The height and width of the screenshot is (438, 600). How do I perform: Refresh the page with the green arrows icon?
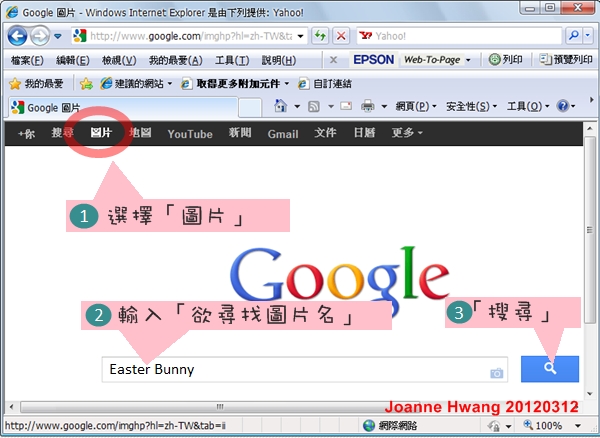[x=320, y=36]
